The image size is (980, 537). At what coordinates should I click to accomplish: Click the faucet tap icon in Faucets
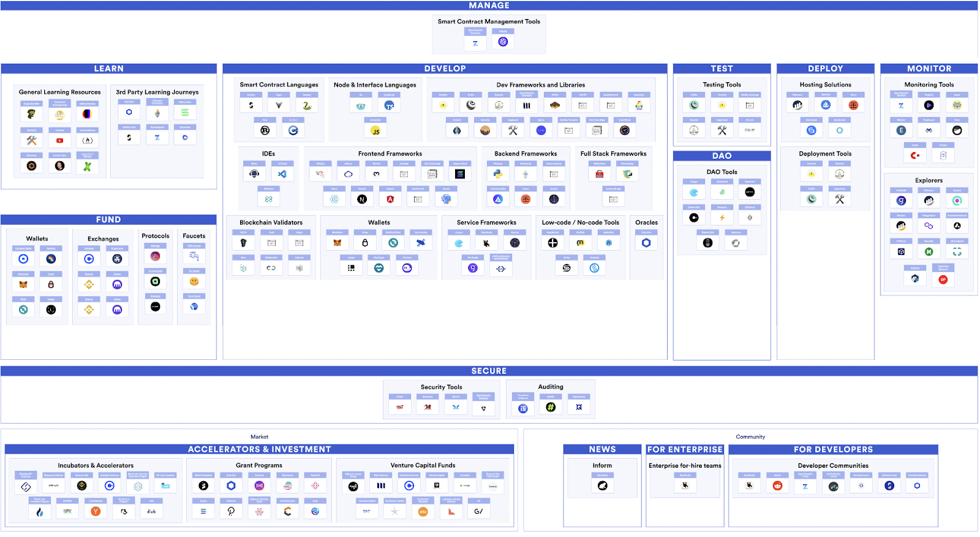pos(194,256)
